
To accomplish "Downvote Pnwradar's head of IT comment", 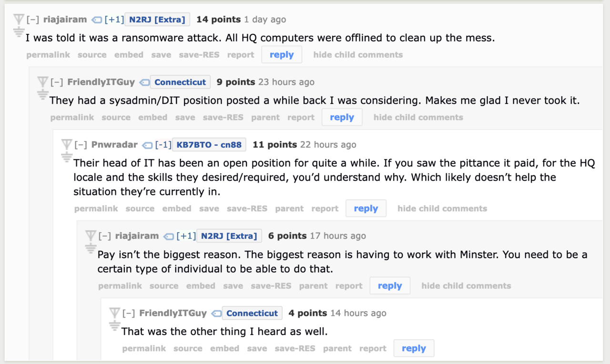I will (67, 157).
